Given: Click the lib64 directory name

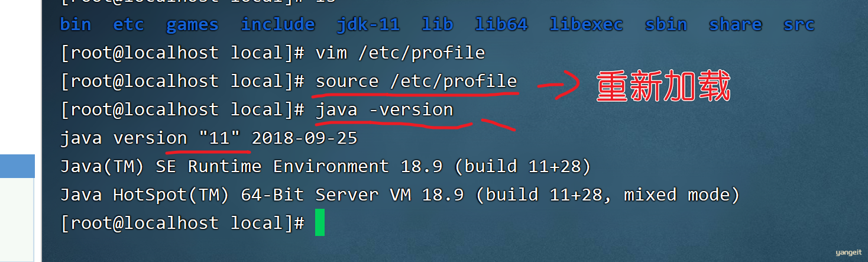Looking at the screenshot, I should (501, 24).
